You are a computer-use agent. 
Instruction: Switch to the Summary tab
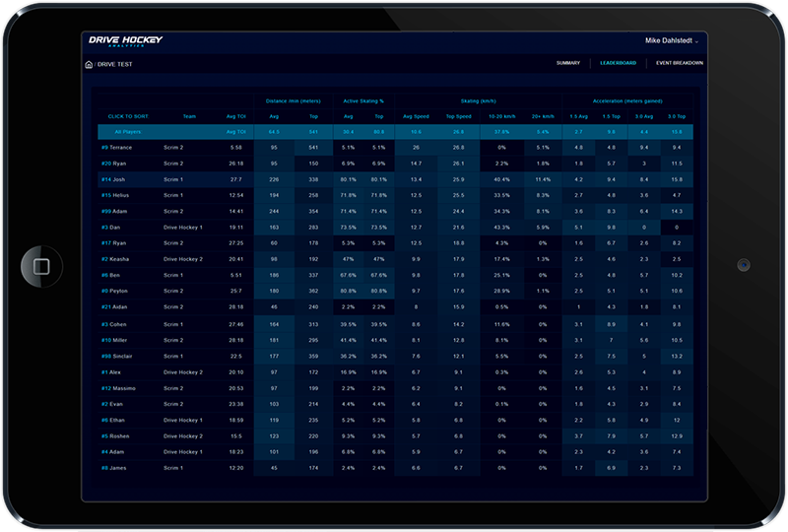click(x=568, y=63)
